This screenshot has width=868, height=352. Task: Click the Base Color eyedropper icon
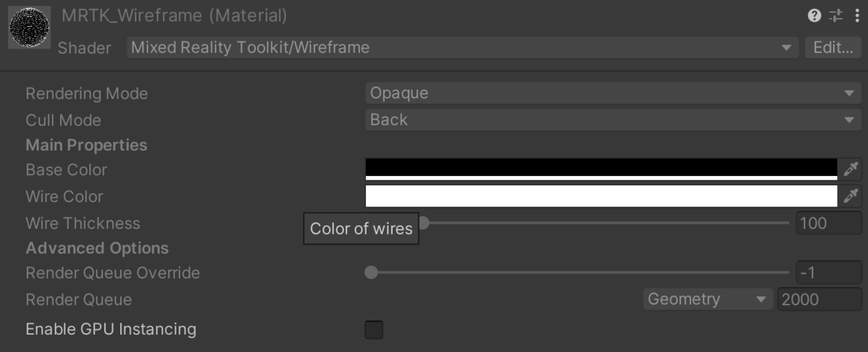coord(850,169)
